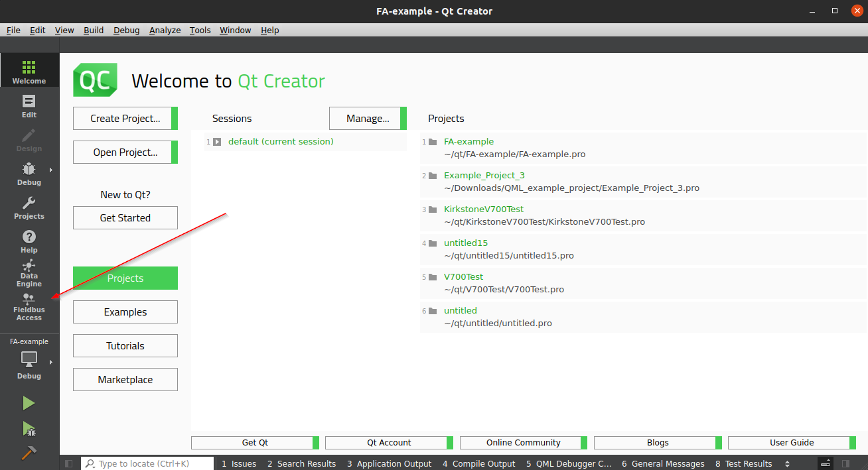
Task: Open the Tools menu
Action: click(200, 30)
